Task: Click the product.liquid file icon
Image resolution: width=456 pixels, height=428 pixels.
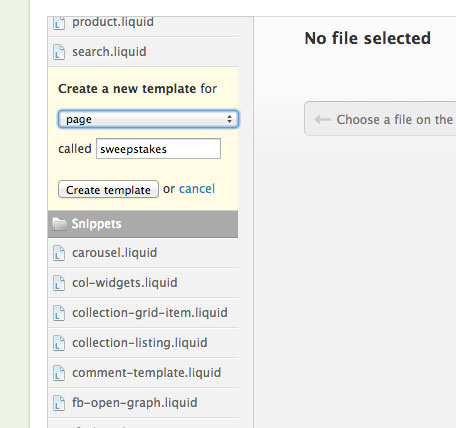Action: (59, 23)
